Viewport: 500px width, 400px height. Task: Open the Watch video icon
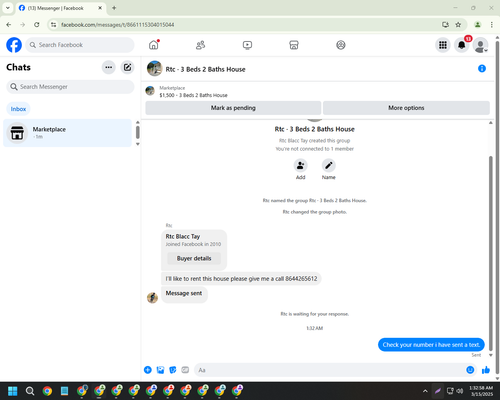247,45
